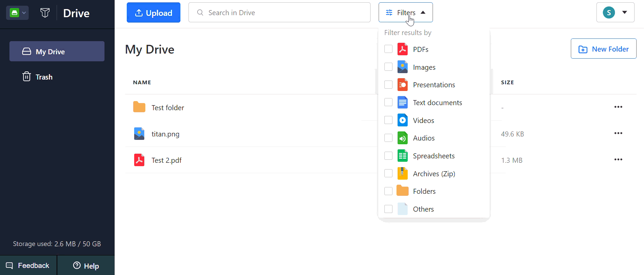The image size is (644, 275).
Task: Select the PDFs filter label
Action: (420, 50)
